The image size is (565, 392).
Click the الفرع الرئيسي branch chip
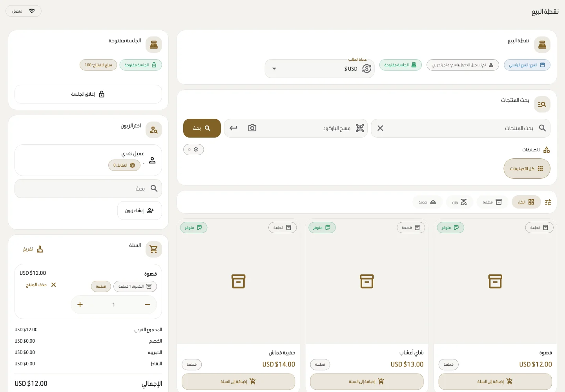coord(527,65)
